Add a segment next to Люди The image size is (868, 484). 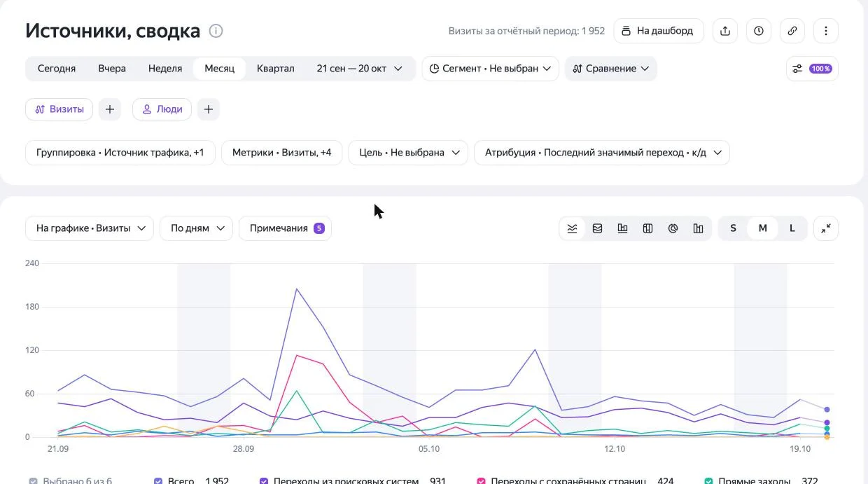point(209,109)
